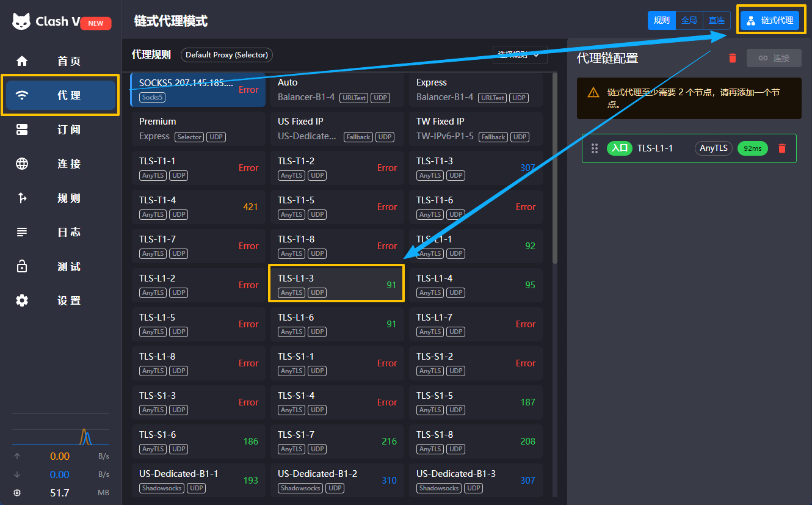This screenshot has height=505, width=812.
Task: Select the US-Dedicated-B1-2 Shadowsocks node
Action: 337,481
